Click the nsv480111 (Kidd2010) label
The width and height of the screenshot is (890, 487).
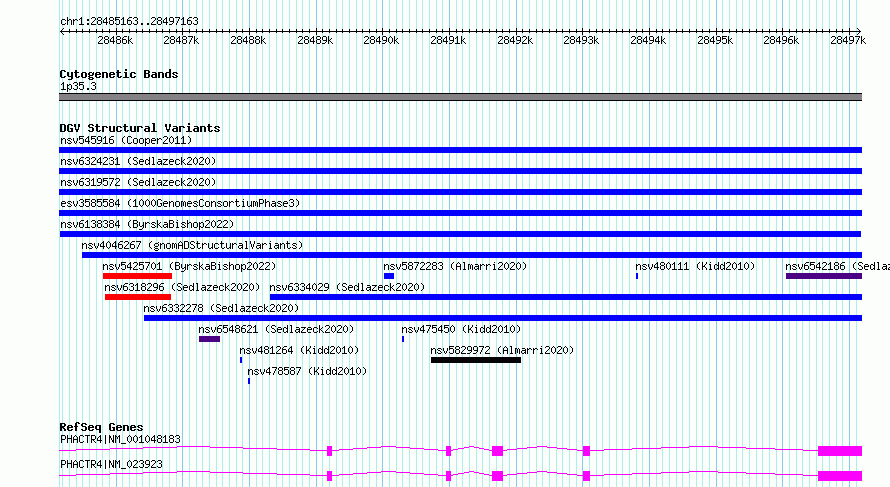tap(695, 266)
